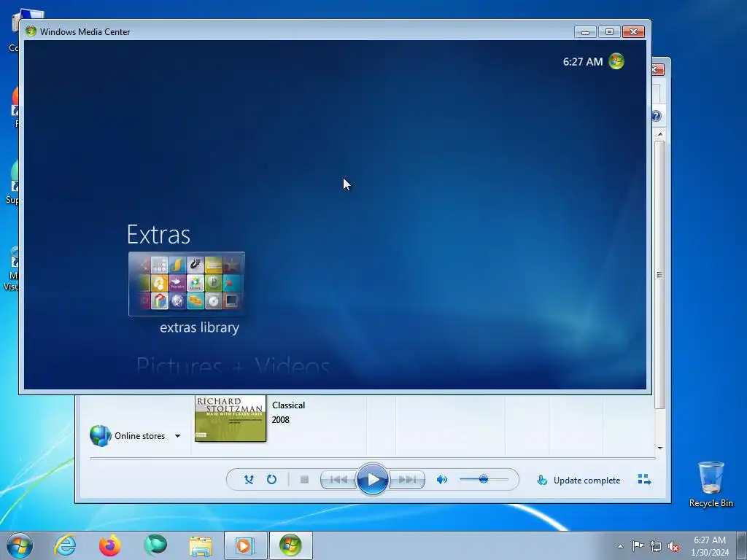Click the Show desktop button
Viewport: 747px width, 560px height.
click(742, 545)
